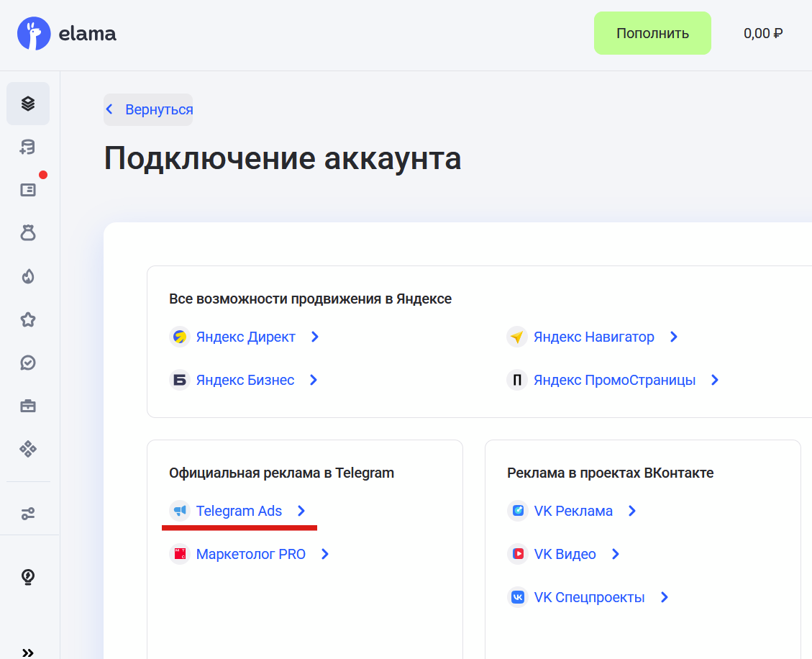Open VK Реклама connection link

point(573,511)
